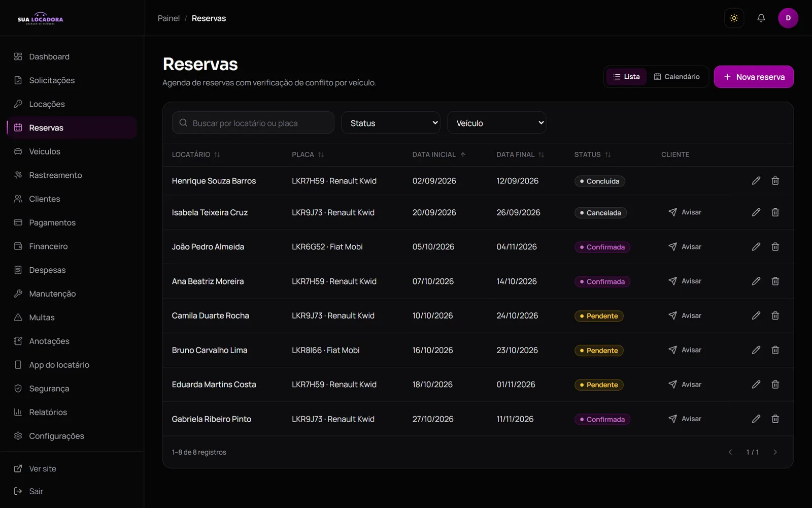Open Rastreamento in sidebar

(x=72, y=175)
